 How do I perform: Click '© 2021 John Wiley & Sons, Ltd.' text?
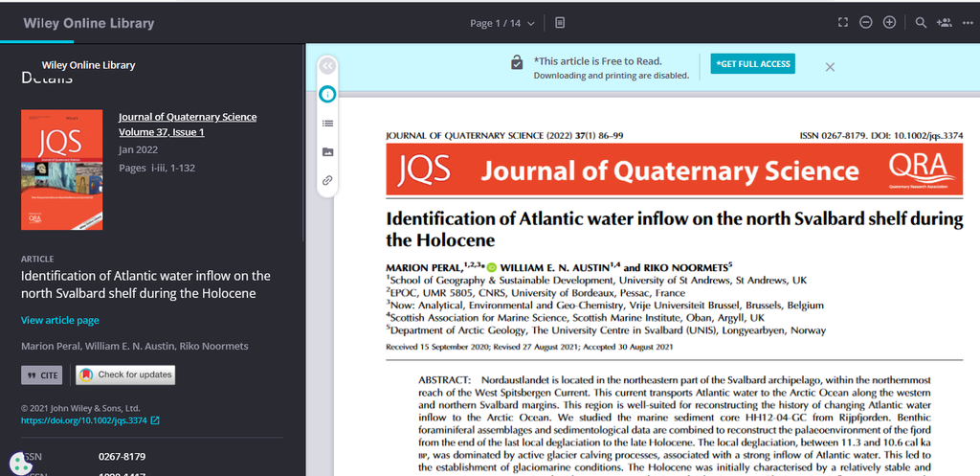coord(80,408)
